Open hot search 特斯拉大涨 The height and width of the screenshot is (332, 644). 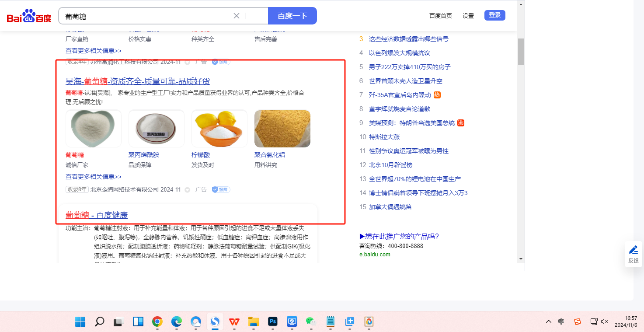pos(384,137)
